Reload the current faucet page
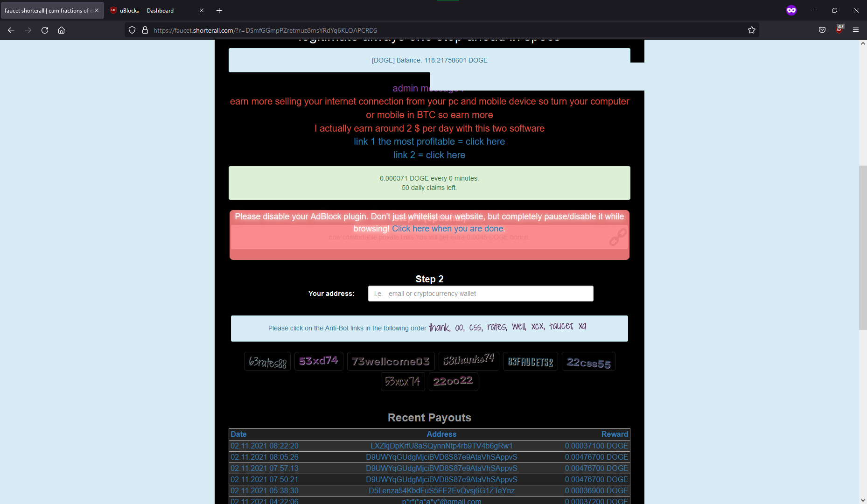This screenshot has width=867, height=504. (x=44, y=30)
